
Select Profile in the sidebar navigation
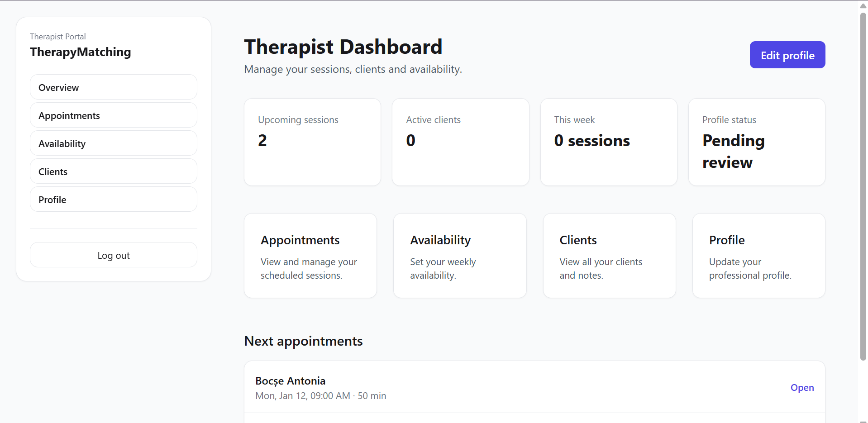pyautogui.click(x=113, y=200)
